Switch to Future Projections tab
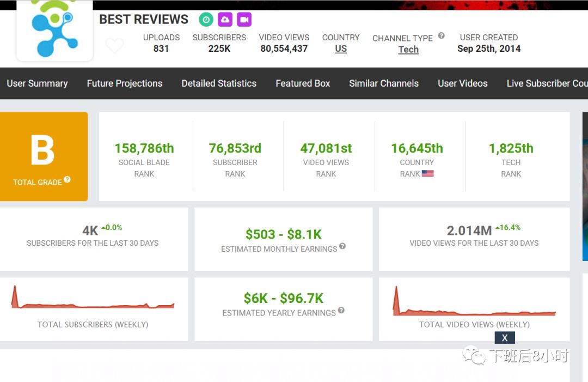 (x=125, y=83)
